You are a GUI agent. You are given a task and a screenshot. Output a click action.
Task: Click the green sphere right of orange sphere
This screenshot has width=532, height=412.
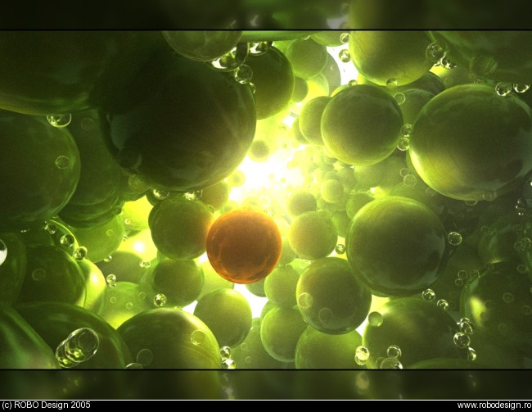(x=312, y=235)
